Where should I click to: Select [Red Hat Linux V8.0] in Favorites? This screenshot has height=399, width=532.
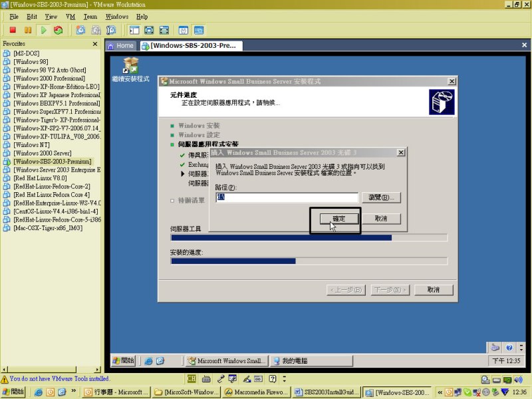pyautogui.click(x=40, y=178)
